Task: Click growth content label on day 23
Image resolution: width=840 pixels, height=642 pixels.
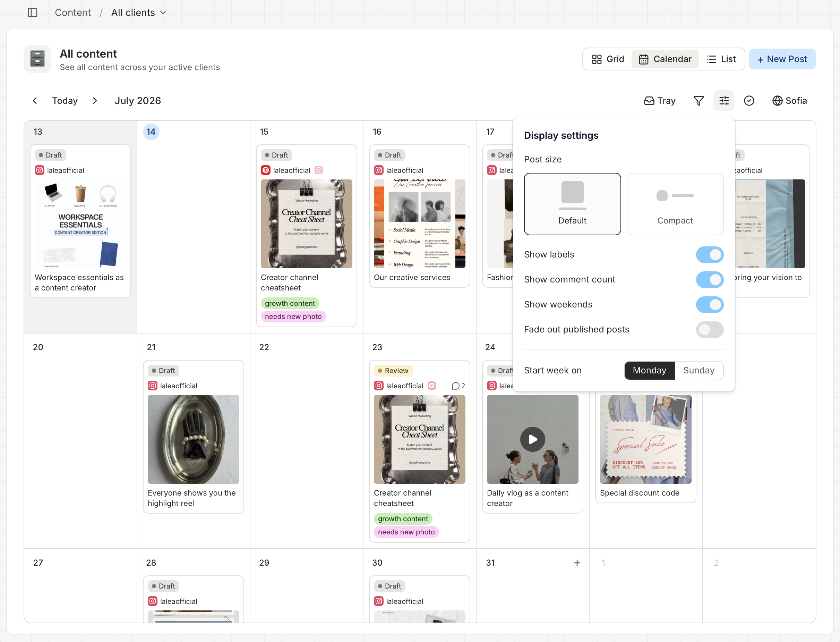Action: pos(403,519)
